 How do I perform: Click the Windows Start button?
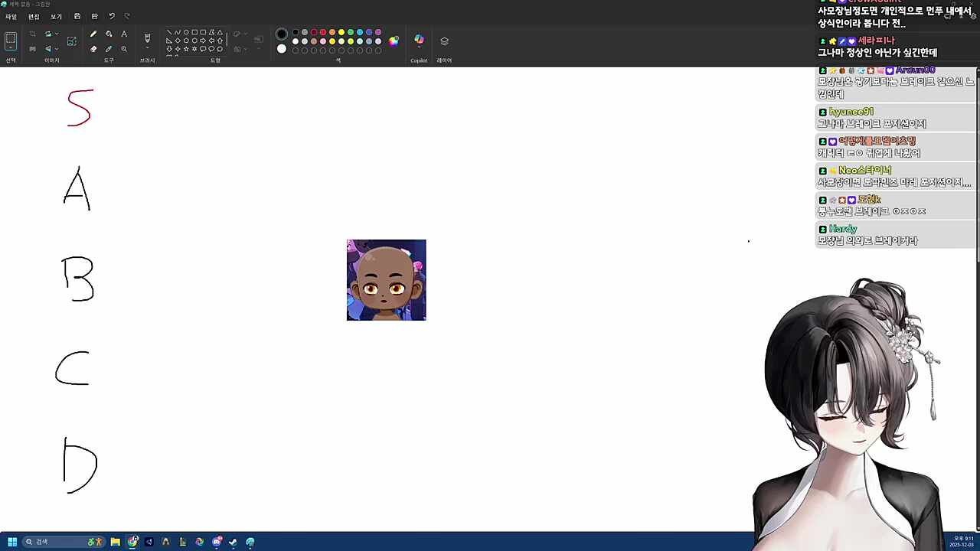tap(12, 542)
